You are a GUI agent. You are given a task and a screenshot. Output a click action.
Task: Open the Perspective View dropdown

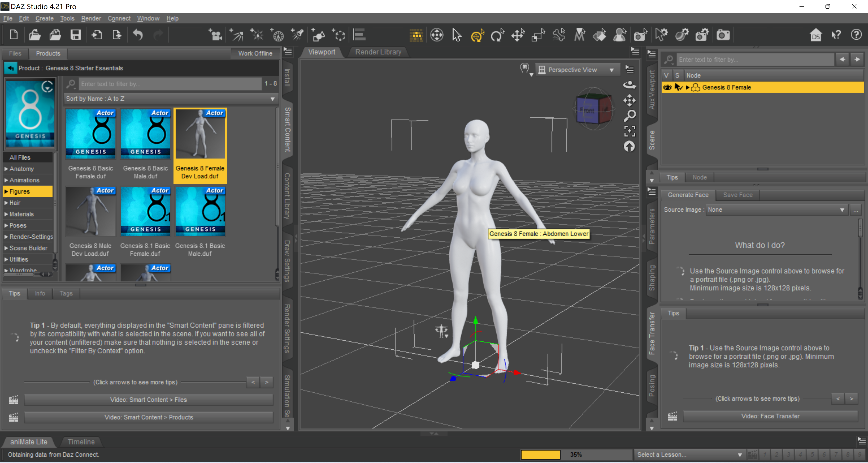[577, 70]
